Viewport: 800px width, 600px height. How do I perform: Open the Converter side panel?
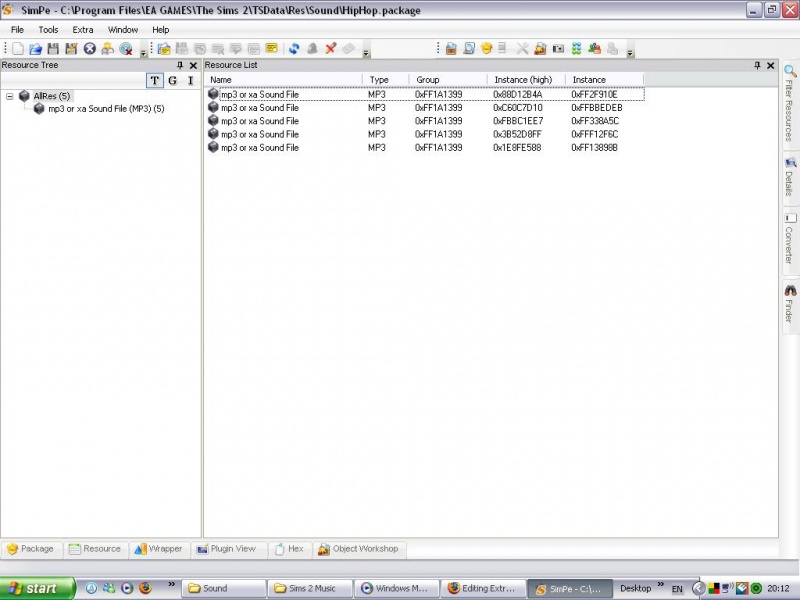tap(790, 239)
